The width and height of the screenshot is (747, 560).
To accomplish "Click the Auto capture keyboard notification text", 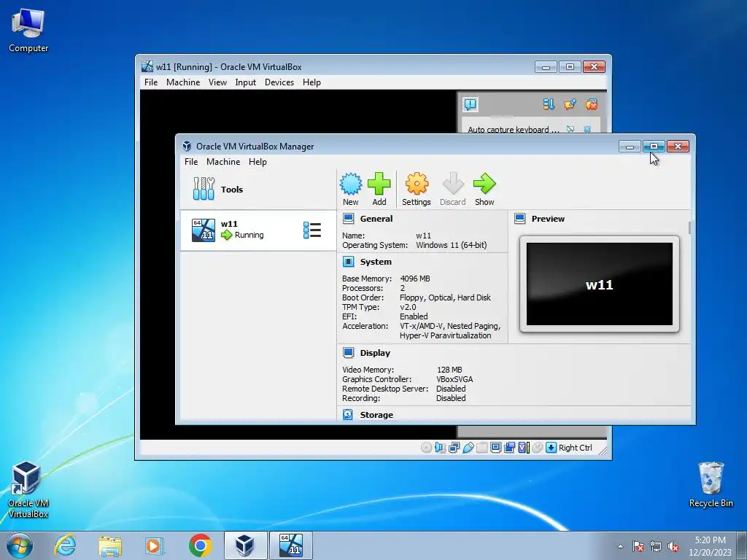I will click(513, 130).
